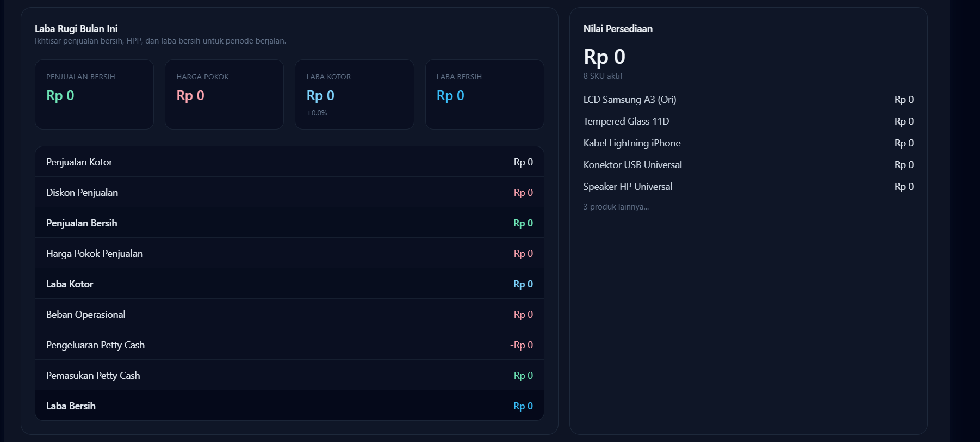Screen dimensions: 980x442
Task: Select the Penjualan Kotor table row
Action: pyautogui.click(x=289, y=162)
